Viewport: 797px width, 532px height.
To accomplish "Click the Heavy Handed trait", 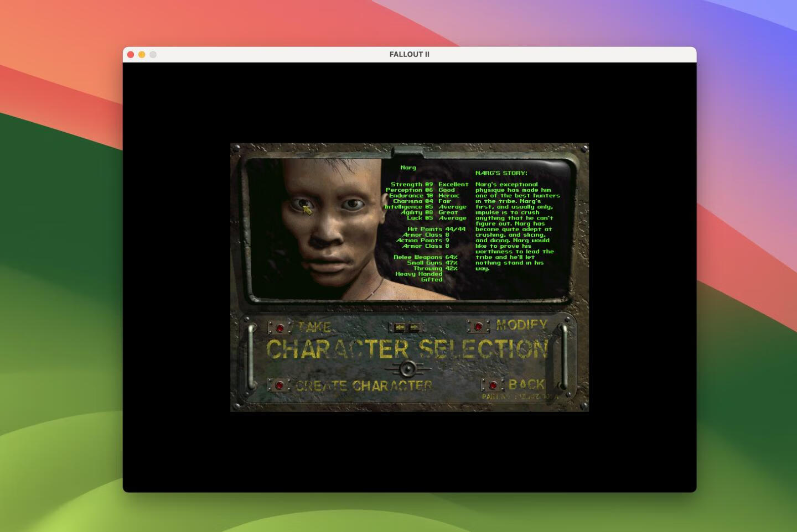I will 419,274.
